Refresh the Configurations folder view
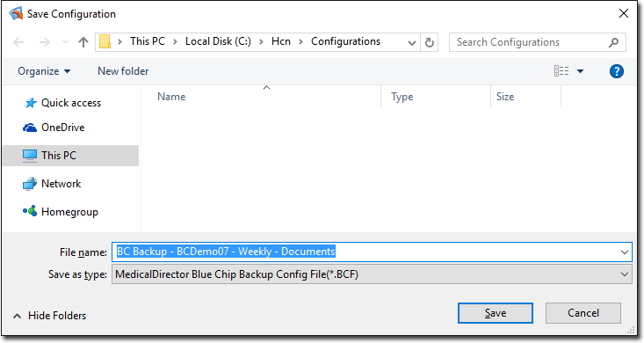 tap(430, 42)
